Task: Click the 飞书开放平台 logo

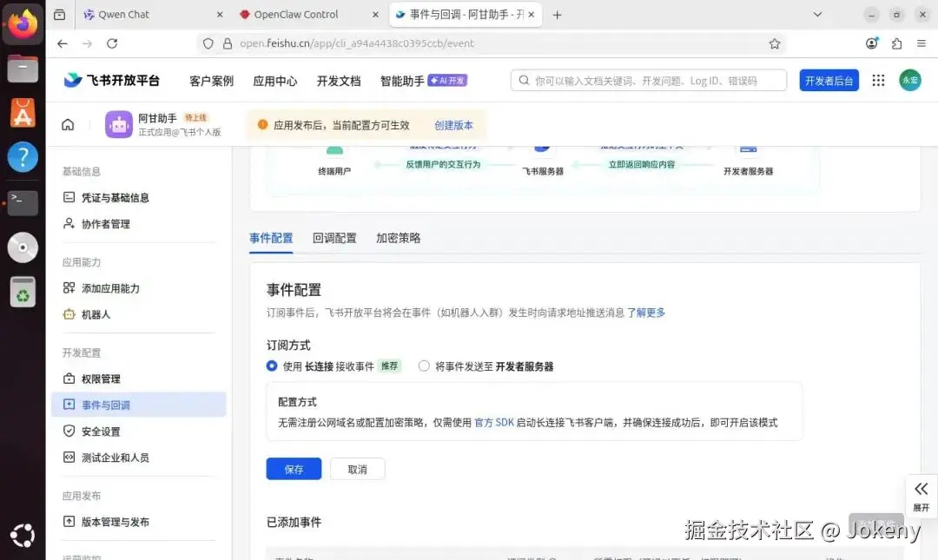Action: [112, 80]
